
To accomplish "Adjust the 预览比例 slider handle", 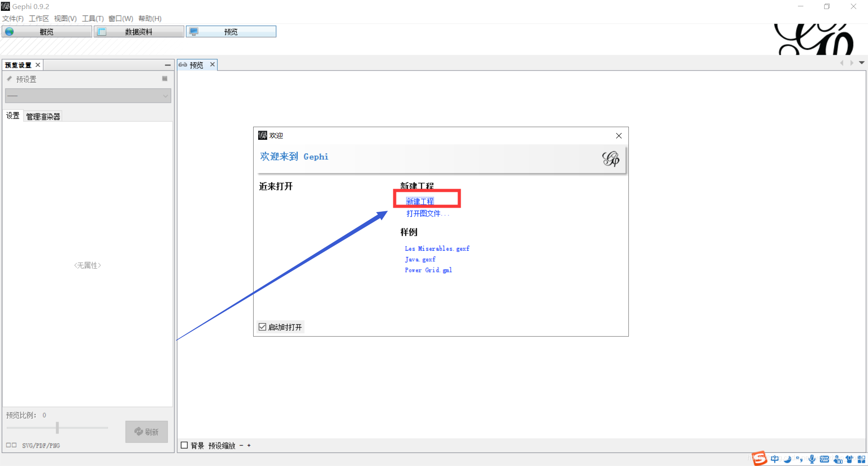I will (x=57, y=428).
